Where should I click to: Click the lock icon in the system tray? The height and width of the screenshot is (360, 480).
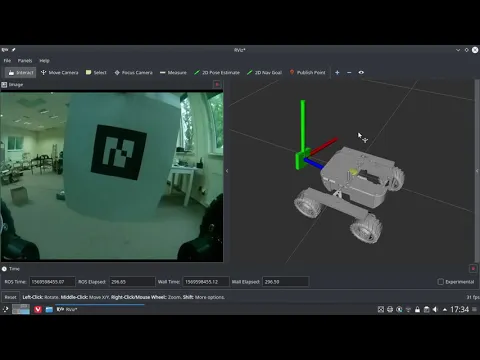(x=417, y=310)
